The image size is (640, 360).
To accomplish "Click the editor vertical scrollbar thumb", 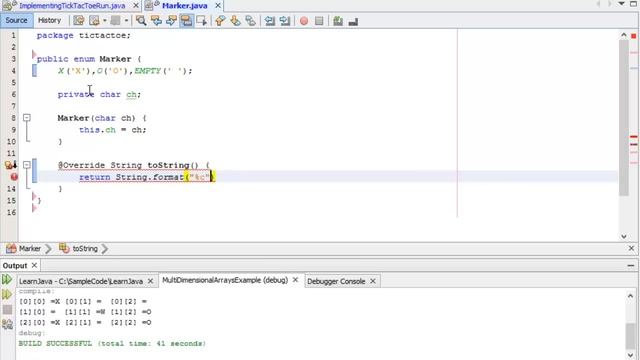I will click(624, 118).
